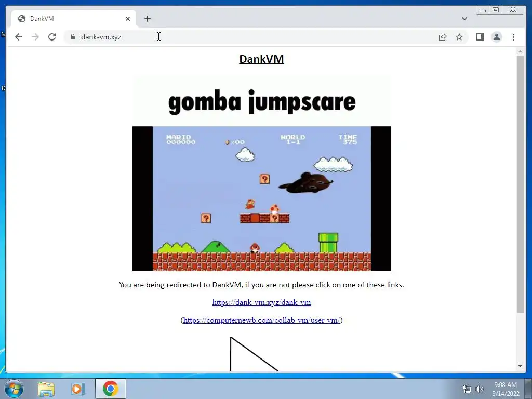532x399 pixels.
Task: Open the clock showing 9:08 AM
Action: coord(506,389)
